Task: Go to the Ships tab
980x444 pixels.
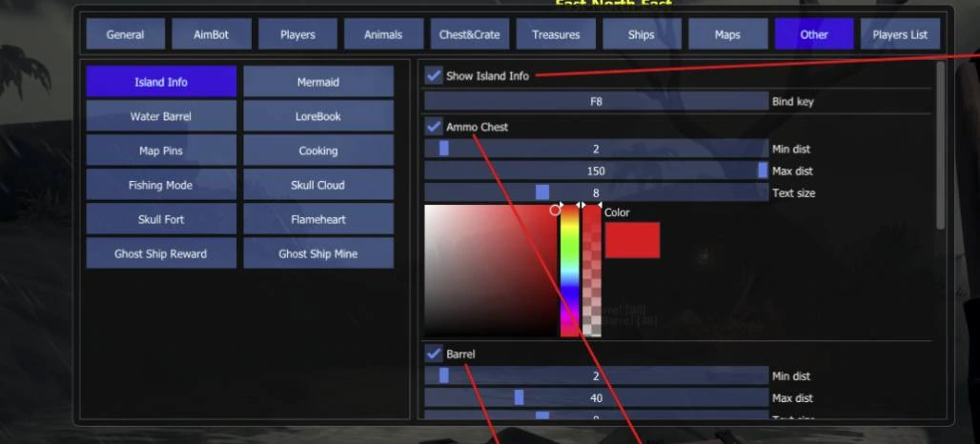Action: click(x=642, y=34)
